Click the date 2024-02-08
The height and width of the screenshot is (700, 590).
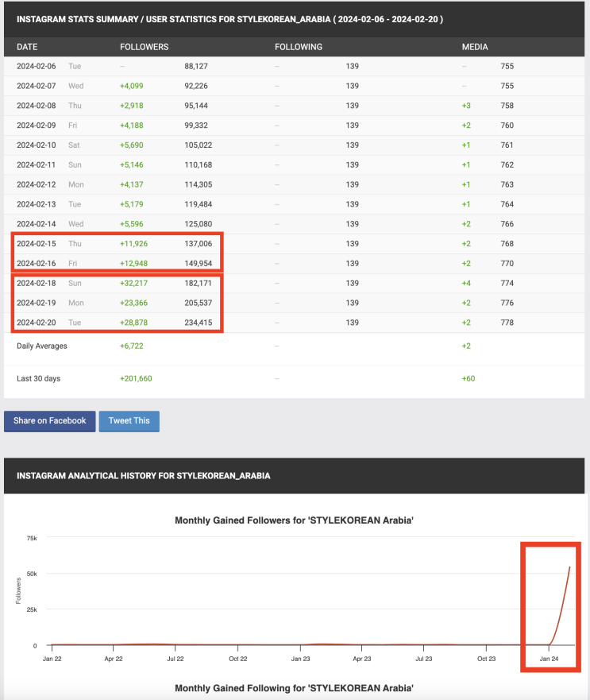point(37,106)
